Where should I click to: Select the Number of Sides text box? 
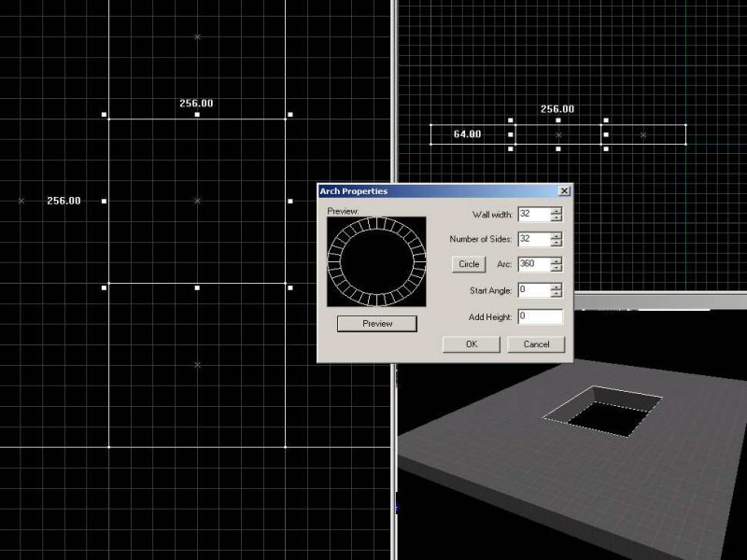533,239
